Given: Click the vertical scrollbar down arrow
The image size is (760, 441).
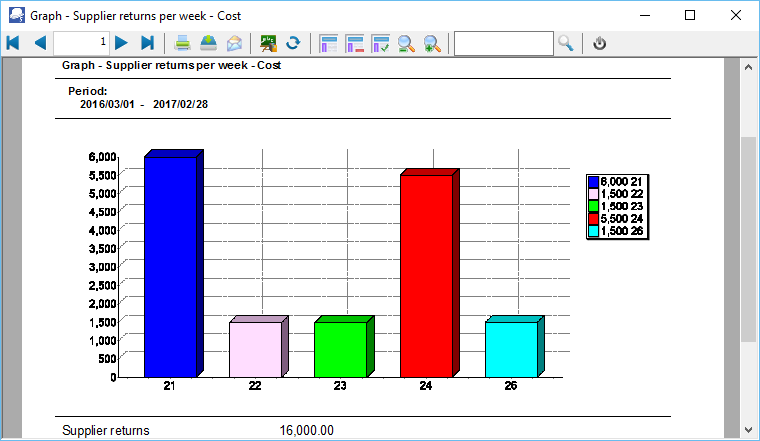Looking at the screenshot, I should [747, 429].
